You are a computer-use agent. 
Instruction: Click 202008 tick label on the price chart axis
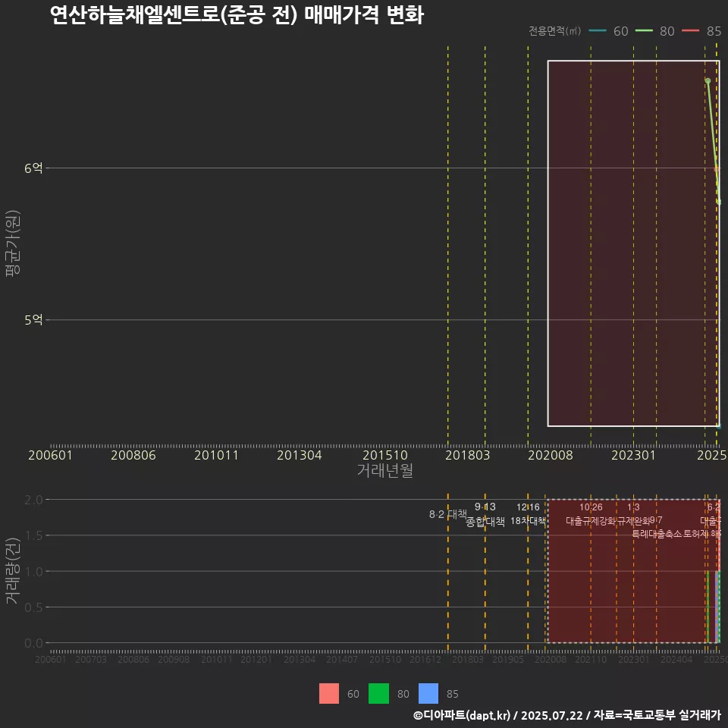click(x=551, y=455)
